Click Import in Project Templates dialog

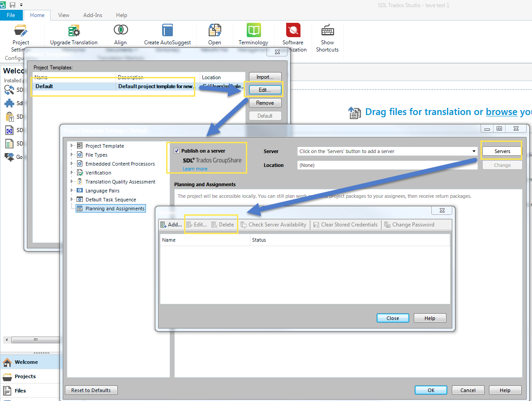pyautogui.click(x=265, y=77)
